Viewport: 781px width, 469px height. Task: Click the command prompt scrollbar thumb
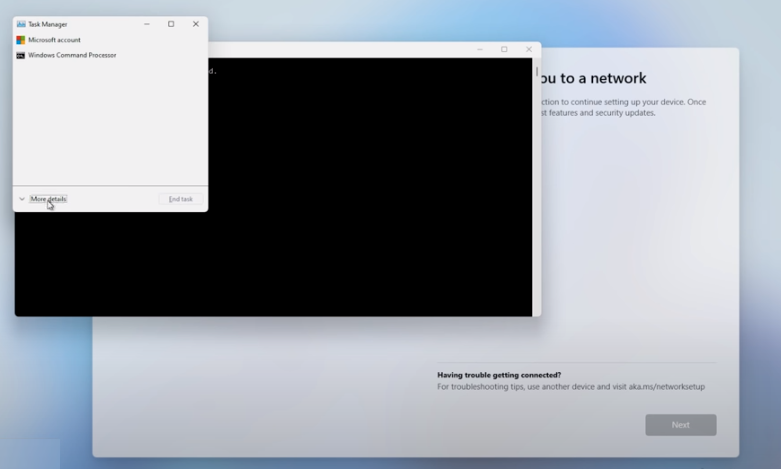click(x=537, y=72)
